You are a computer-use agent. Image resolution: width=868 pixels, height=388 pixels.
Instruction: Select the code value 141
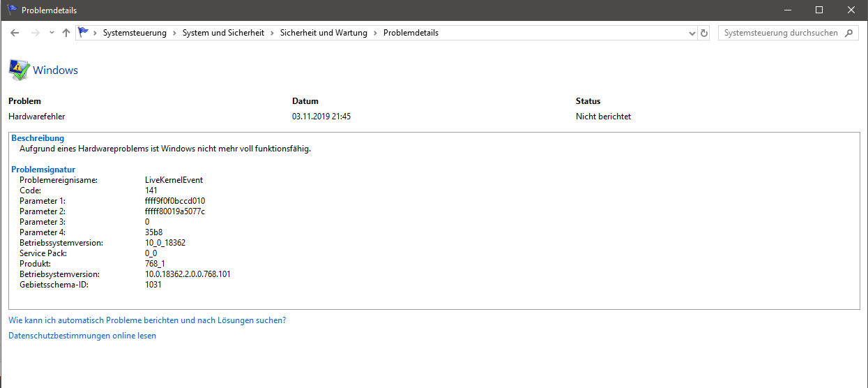coord(151,191)
